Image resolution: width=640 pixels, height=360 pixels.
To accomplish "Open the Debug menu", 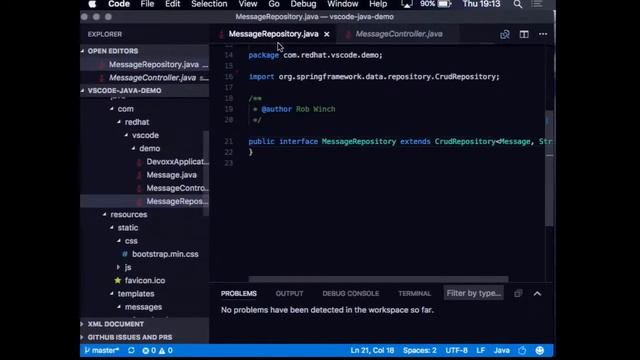I will [x=303, y=4].
